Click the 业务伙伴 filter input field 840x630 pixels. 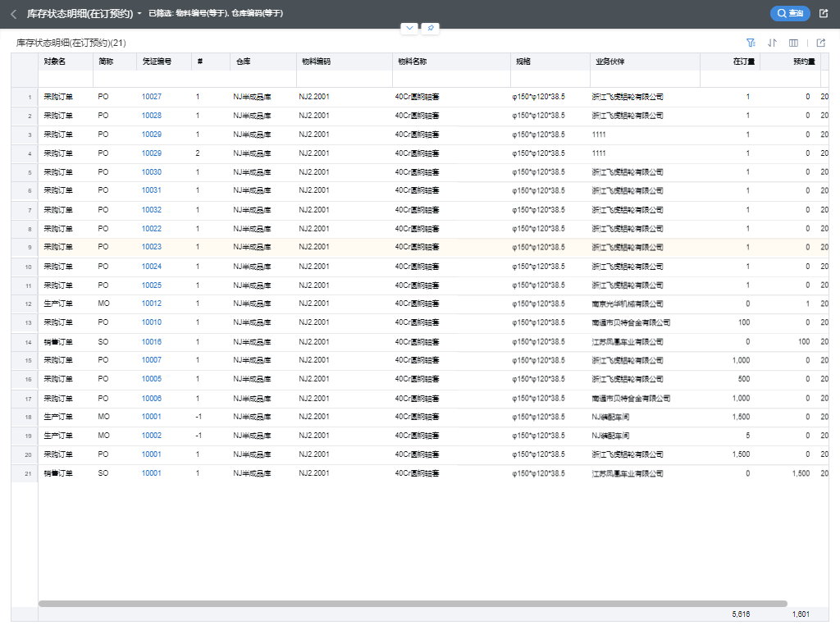[x=645, y=79]
